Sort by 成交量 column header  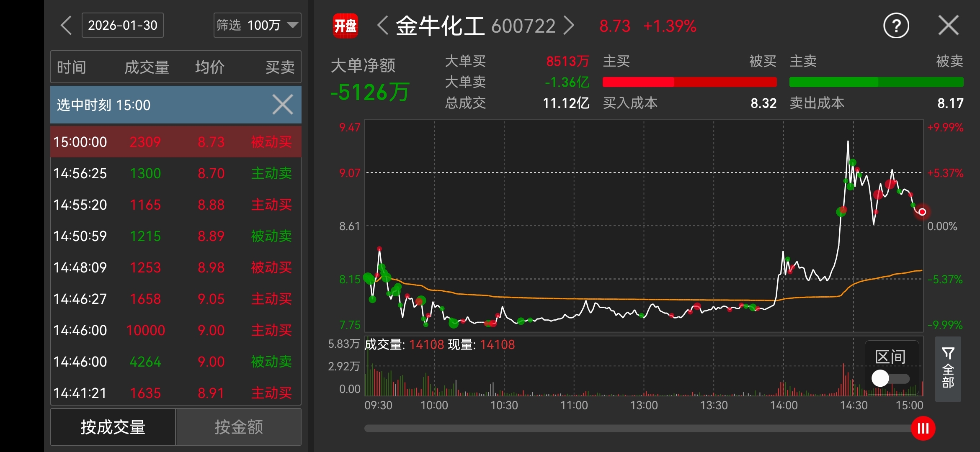click(x=147, y=67)
